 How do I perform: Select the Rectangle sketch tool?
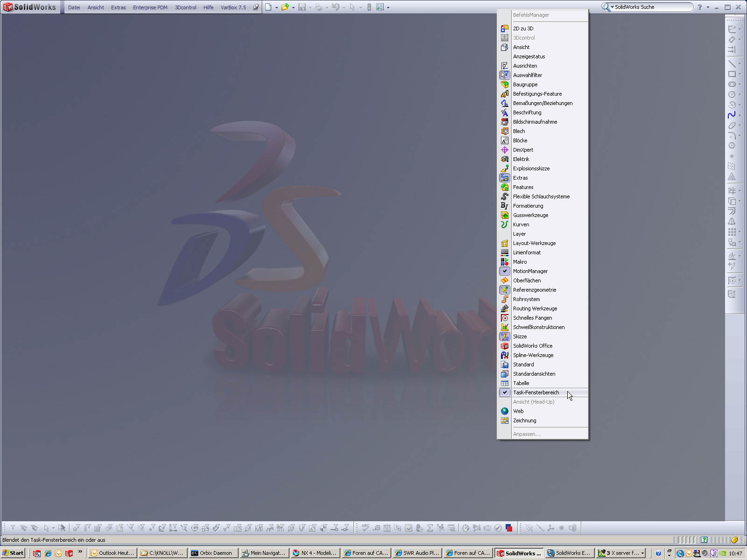pyautogui.click(x=732, y=74)
